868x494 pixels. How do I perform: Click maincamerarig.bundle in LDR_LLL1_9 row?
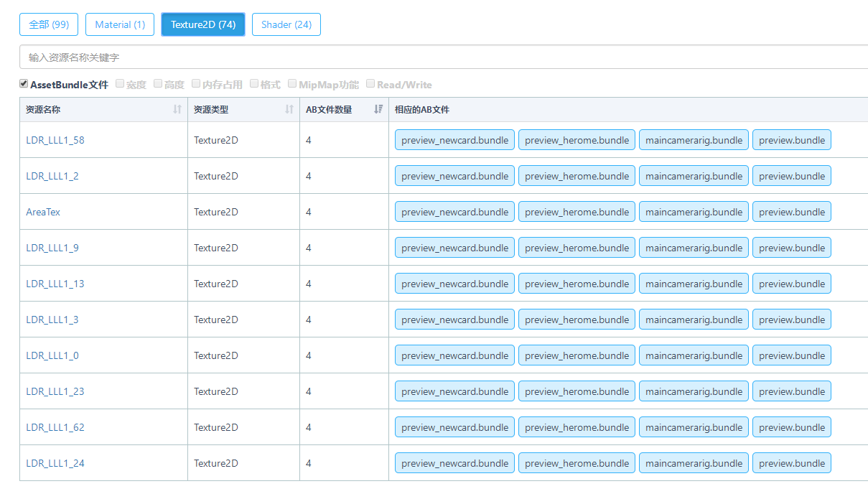tap(694, 248)
